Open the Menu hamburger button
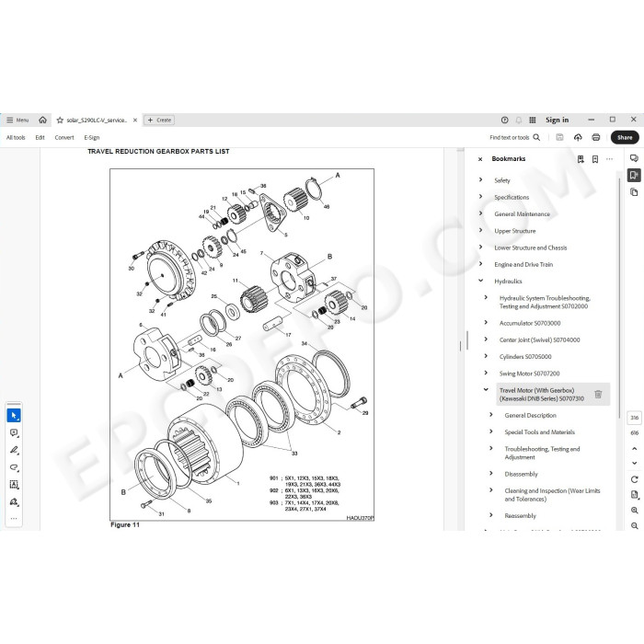This screenshot has width=644, height=644. [x=17, y=120]
